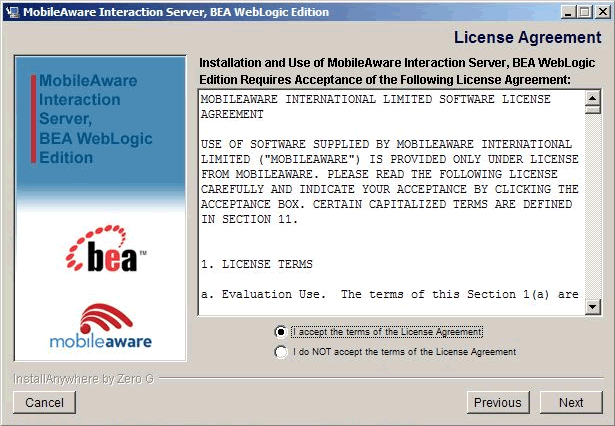Viewport: 615px width, 426px height.
Task: Maximize the installer window
Action: pyautogui.click(x=584, y=12)
